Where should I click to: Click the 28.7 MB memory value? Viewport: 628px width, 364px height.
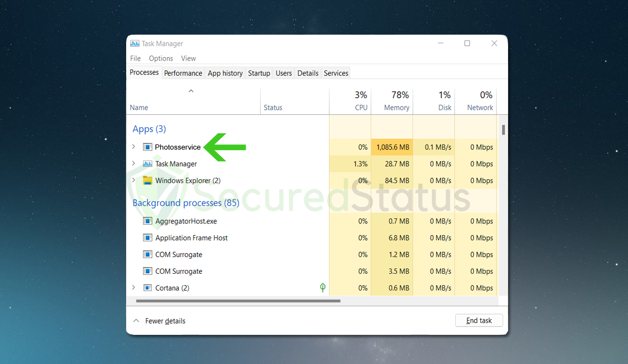(x=397, y=164)
